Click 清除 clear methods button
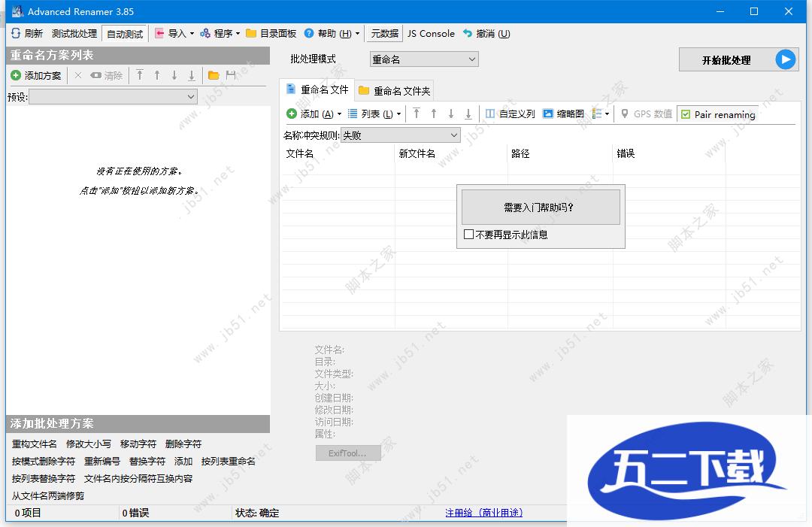812x527 pixels. tap(106, 76)
